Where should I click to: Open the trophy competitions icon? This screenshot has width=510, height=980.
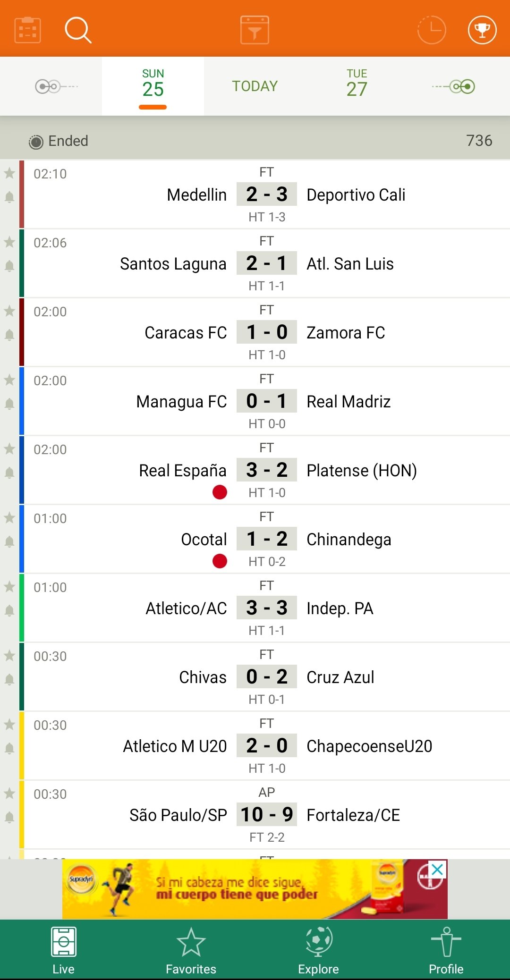[x=482, y=30]
